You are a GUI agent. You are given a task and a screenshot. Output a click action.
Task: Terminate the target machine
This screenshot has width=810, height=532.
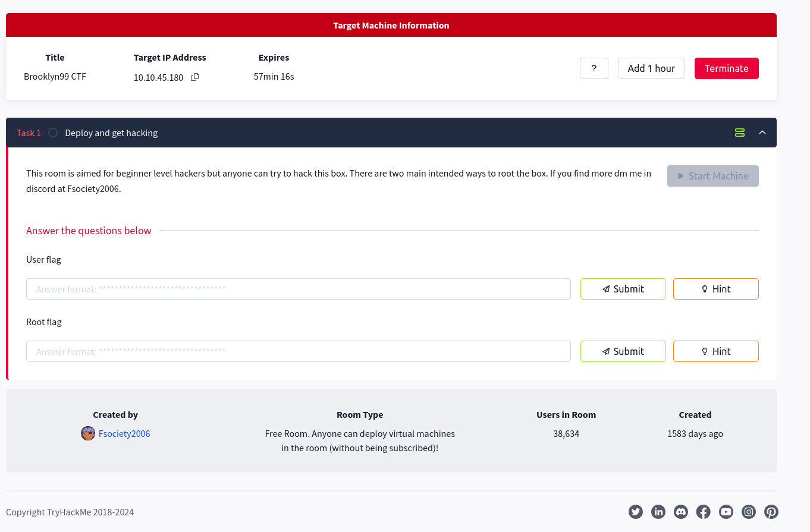point(727,68)
